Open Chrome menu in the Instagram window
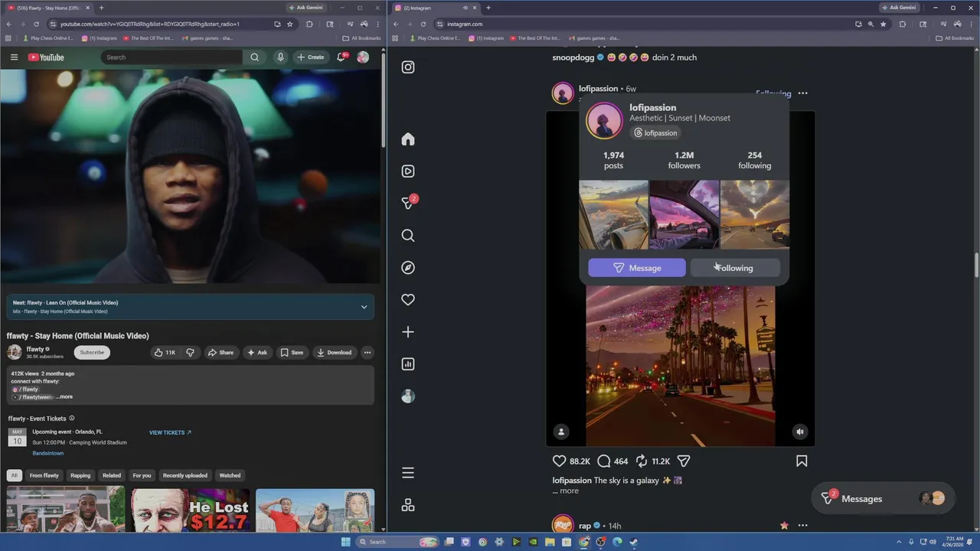This screenshot has width=980, height=551. [x=970, y=24]
